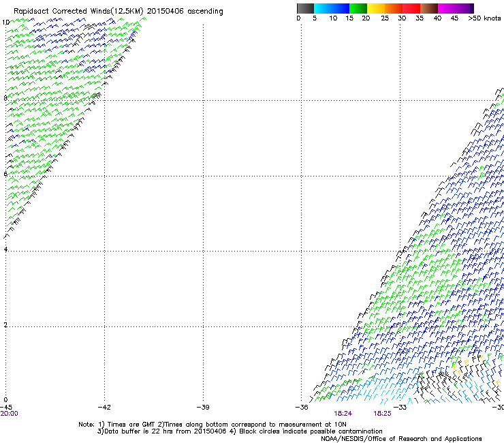
Task: Click the latitude label '6' on the left axis
Action: pyautogui.click(x=5, y=174)
